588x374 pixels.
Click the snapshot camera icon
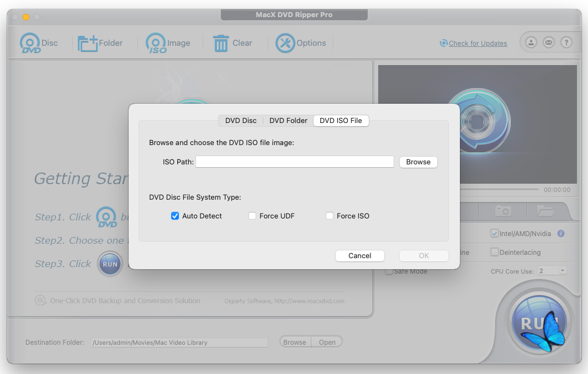click(x=503, y=211)
